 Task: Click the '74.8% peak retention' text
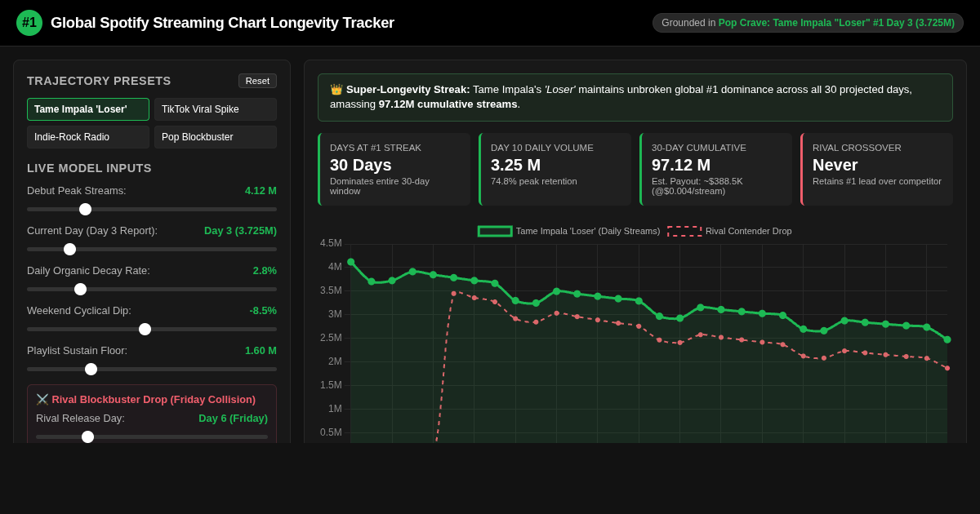click(534, 181)
